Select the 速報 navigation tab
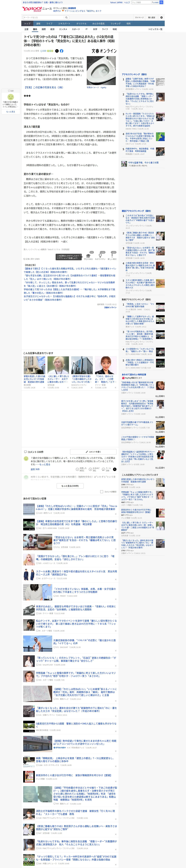186x868 pixels. pos(38,24)
